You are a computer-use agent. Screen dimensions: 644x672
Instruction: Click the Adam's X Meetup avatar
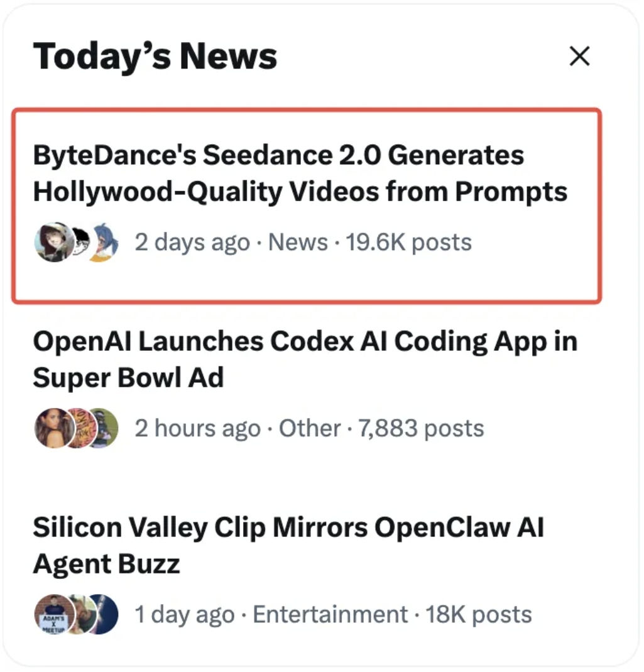52,614
